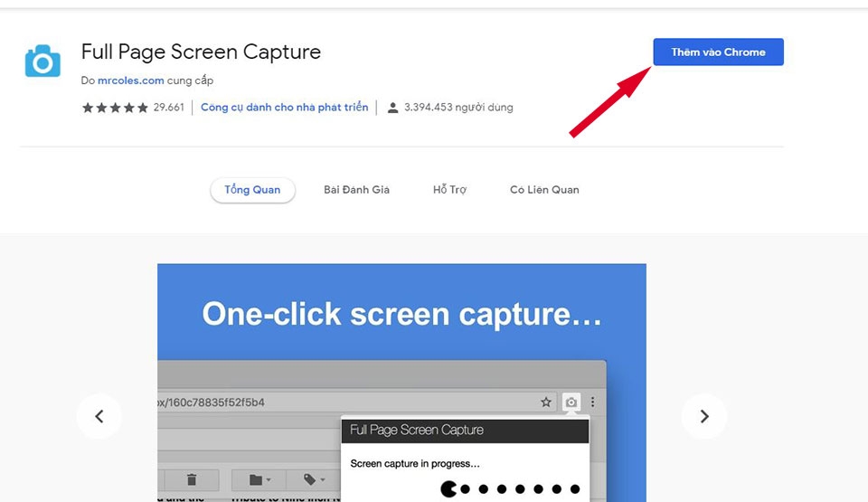
Task: Click the preview URL bar text
Action: point(212,403)
